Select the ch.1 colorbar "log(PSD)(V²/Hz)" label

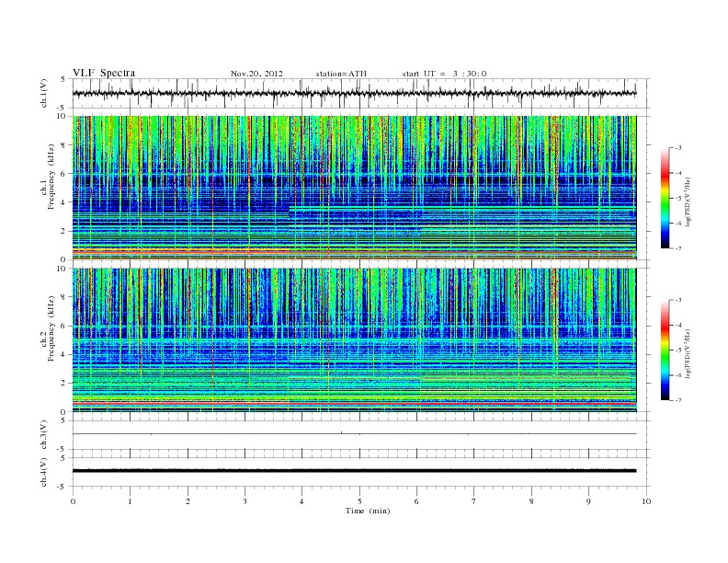(x=688, y=202)
